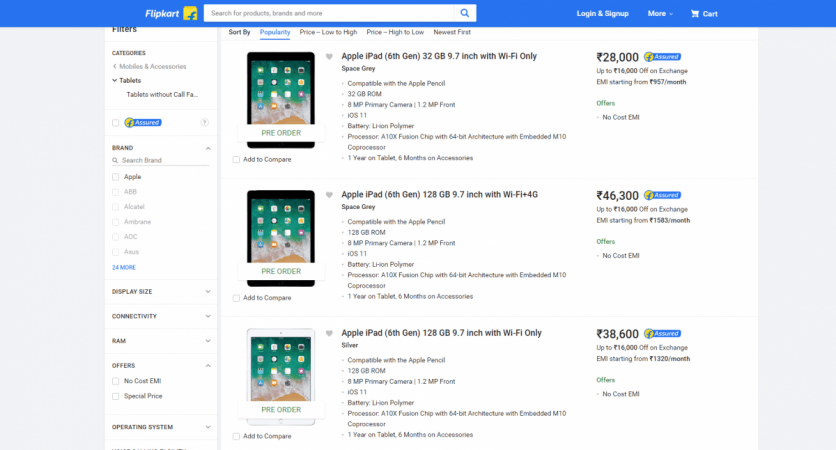Sort by Newest First
The image size is (836, 450).
click(452, 32)
